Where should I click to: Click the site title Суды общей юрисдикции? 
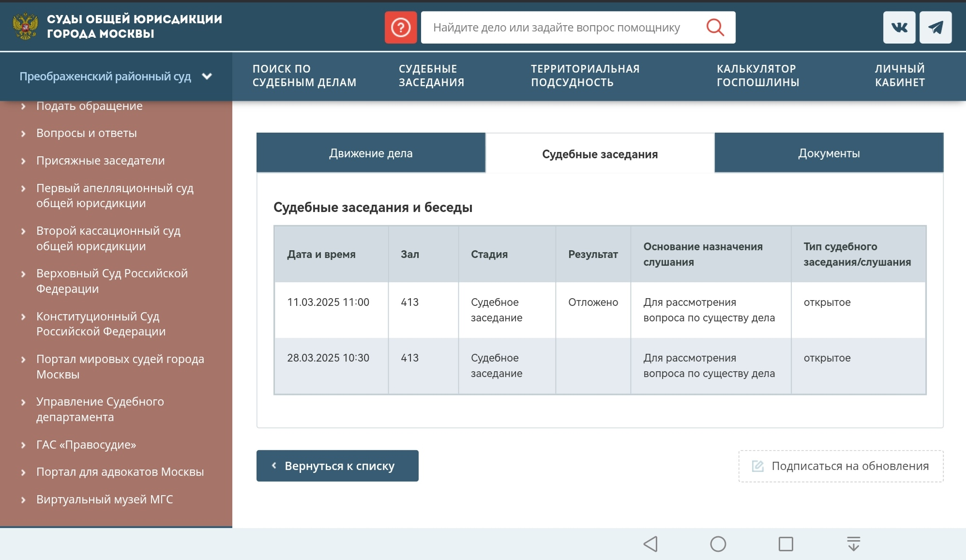(135, 26)
